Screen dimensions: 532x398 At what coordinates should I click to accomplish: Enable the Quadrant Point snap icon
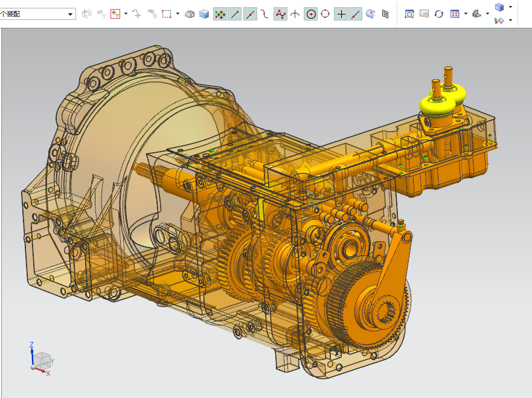pyautogui.click(x=326, y=14)
